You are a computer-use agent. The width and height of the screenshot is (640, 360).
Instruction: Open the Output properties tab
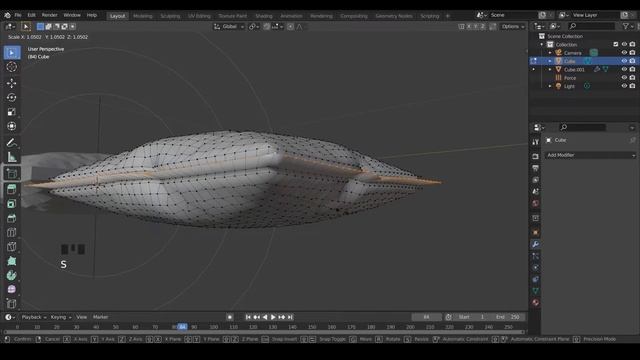coord(536,168)
